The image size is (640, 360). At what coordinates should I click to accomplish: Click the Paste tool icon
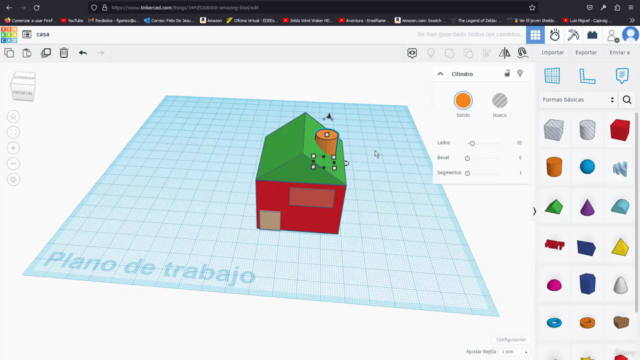click(x=27, y=53)
